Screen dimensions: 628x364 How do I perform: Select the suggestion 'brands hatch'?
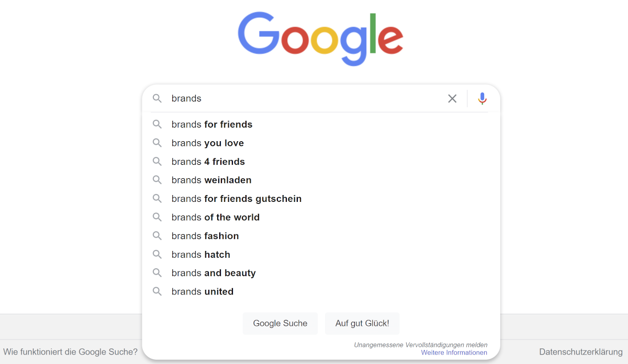pos(200,254)
